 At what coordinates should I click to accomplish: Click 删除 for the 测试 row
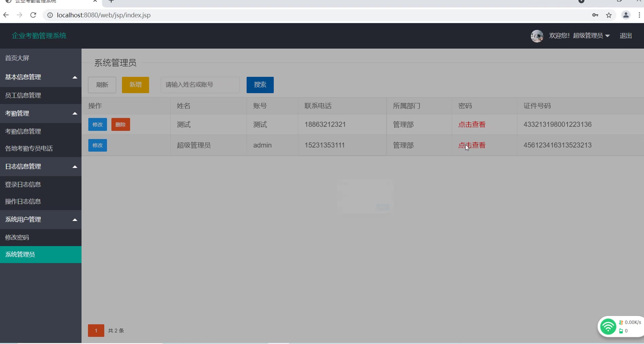pos(121,124)
